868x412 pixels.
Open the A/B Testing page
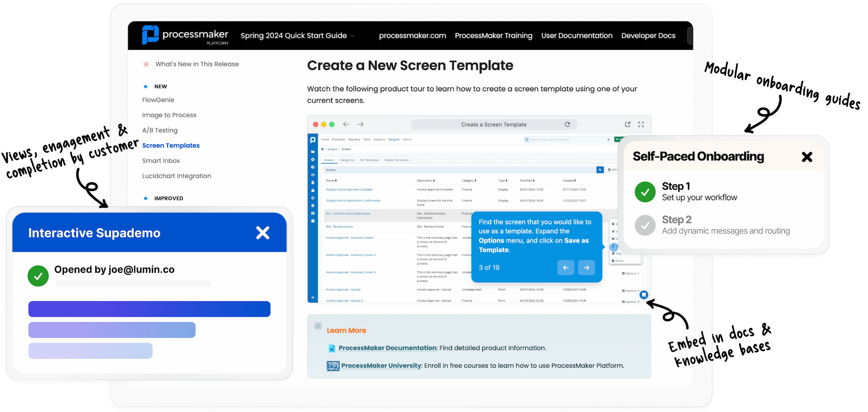pyautogui.click(x=160, y=130)
